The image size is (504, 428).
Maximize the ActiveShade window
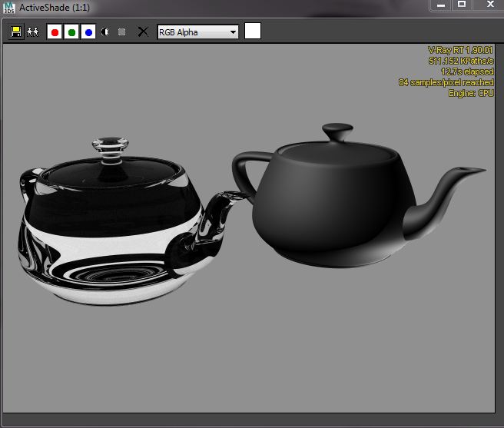[x=462, y=5]
